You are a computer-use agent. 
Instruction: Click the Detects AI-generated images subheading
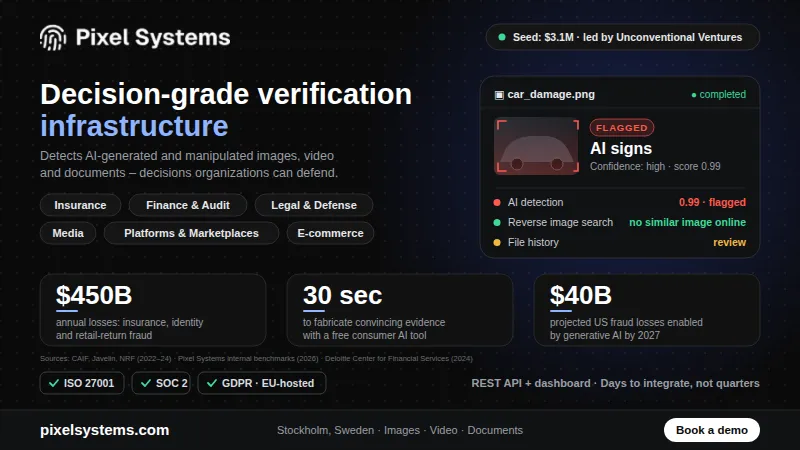pyautogui.click(x=189, y=164)
